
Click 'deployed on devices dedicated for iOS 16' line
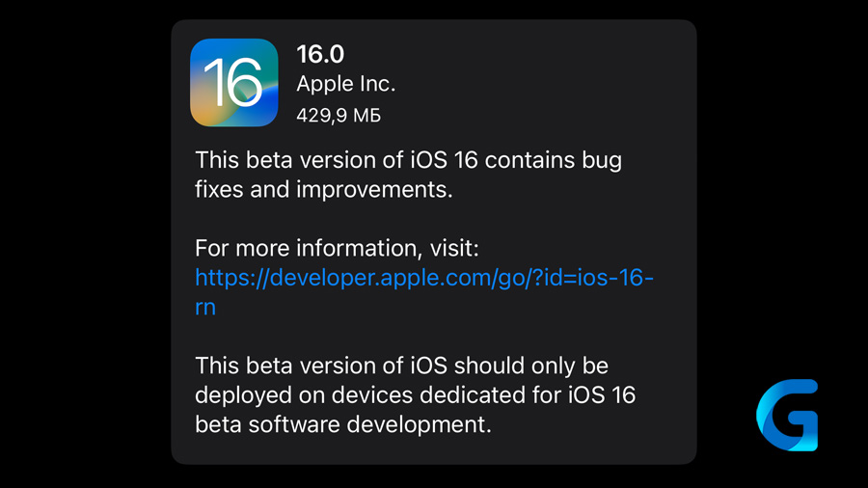click(415, 395)
